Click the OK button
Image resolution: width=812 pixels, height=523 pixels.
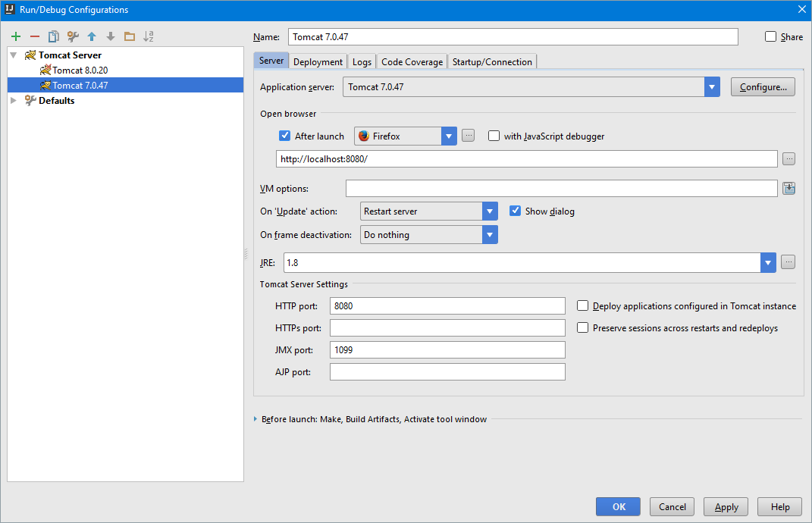tap(619, 507)
